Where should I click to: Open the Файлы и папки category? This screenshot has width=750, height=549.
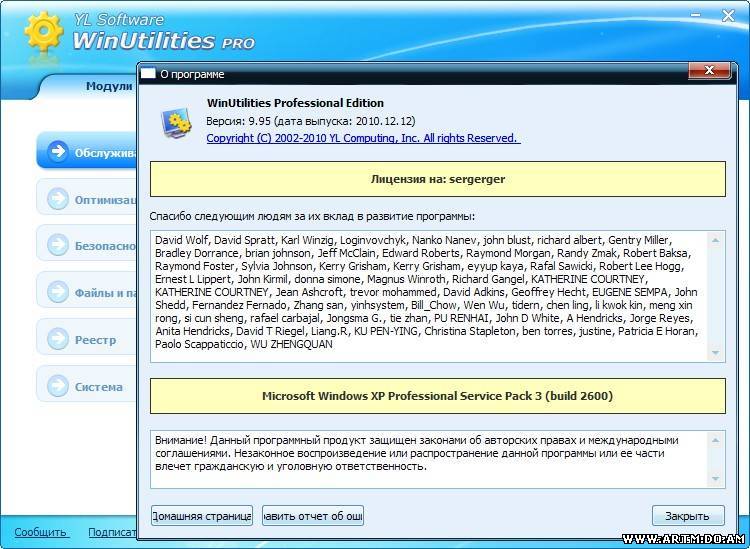point(87,291)
